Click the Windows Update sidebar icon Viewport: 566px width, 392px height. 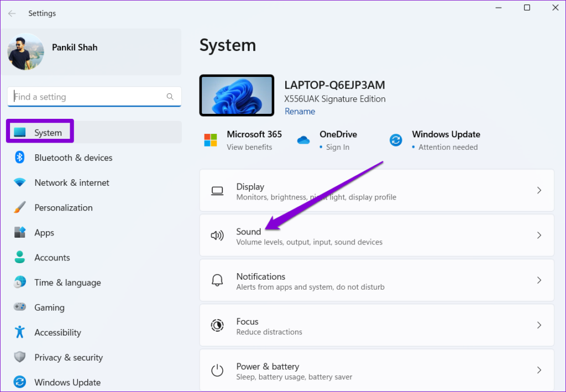(x=18, y=382)
